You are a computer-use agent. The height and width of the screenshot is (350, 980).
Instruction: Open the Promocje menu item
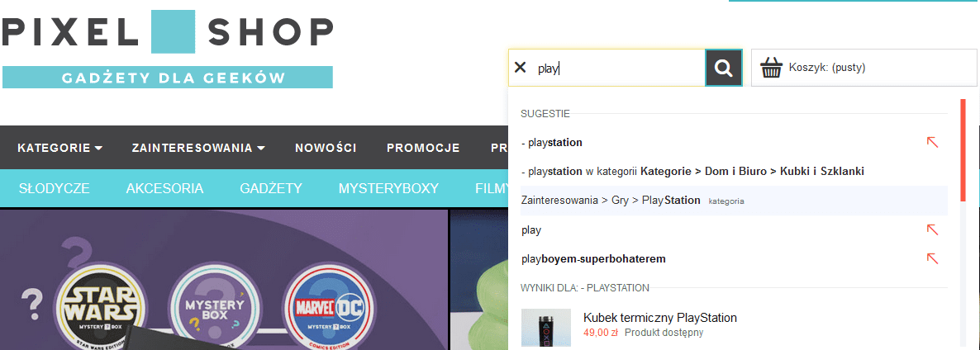(423, 148)
